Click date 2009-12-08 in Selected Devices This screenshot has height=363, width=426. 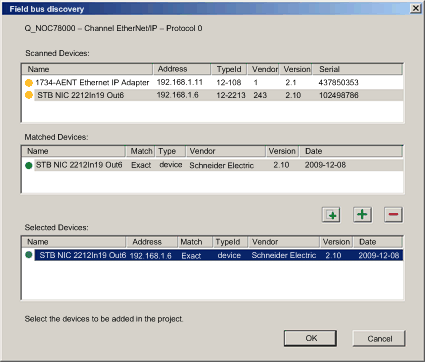379,255
